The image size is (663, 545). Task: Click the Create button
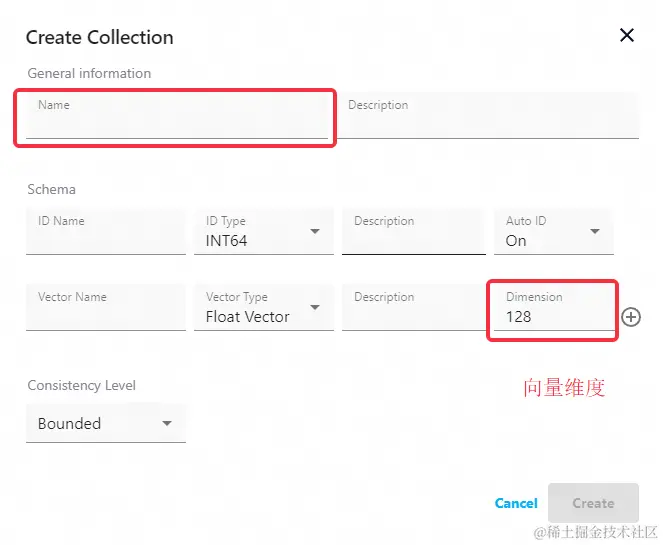pos(593,503)
